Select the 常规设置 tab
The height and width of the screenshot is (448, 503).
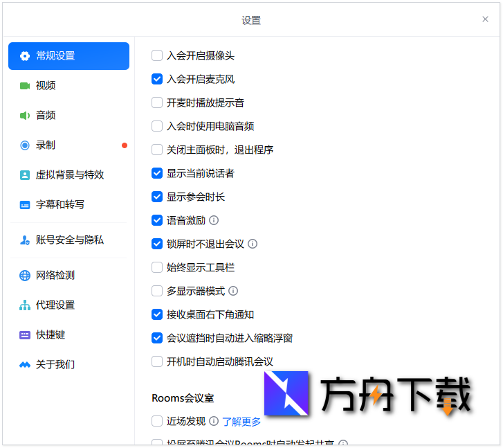(x=68, y=56)
